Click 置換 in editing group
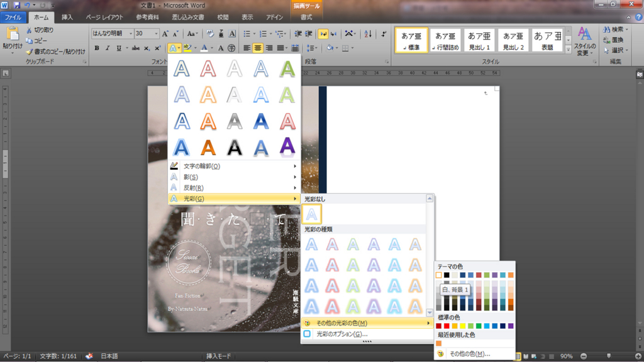 pos(614,40)
